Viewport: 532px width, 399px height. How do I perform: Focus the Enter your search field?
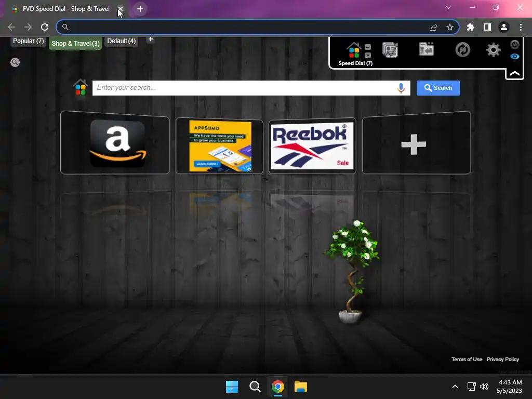point(244,88)
